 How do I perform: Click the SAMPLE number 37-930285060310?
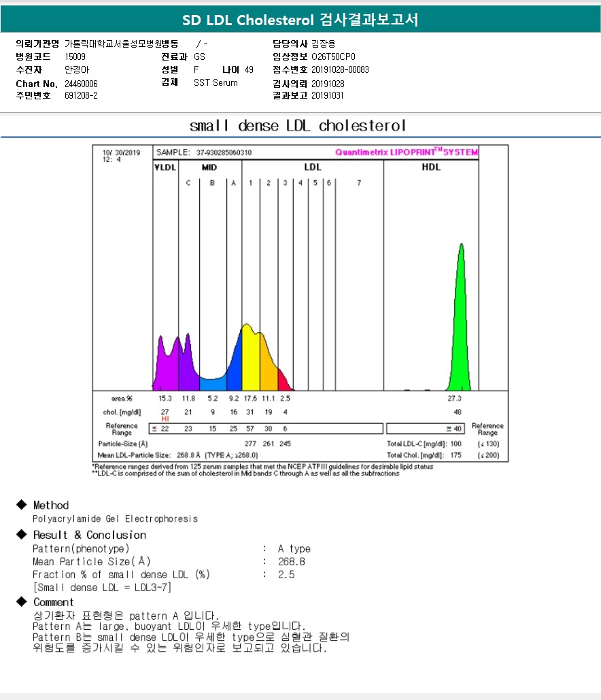(x=224, y=153)
